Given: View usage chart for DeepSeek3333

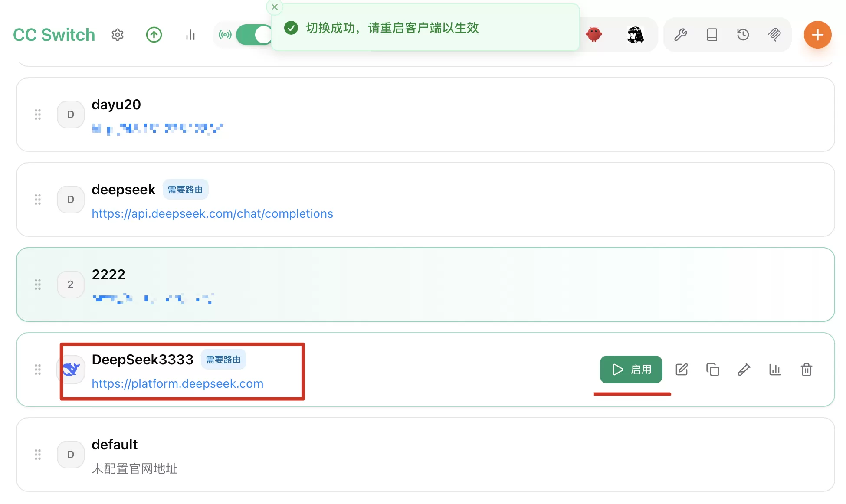Looking at the screenshot, I should pyautogui.click(x=775, y=370).
